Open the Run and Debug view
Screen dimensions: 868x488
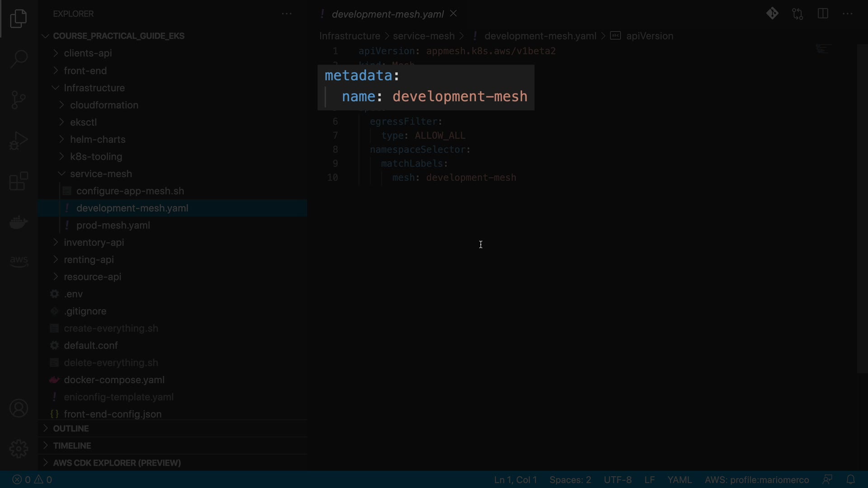[19, 141]
